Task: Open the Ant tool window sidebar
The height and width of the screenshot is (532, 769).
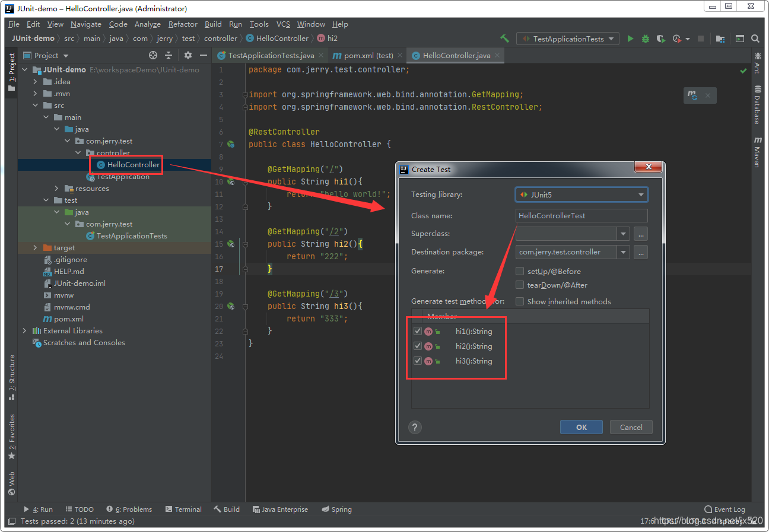Action: 757,63
